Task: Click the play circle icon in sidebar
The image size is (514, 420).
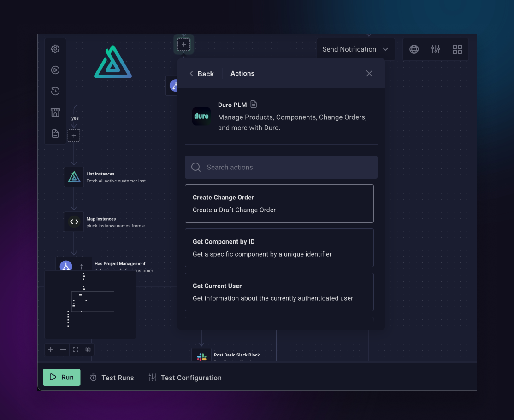Action: click(x=55, y=70)
